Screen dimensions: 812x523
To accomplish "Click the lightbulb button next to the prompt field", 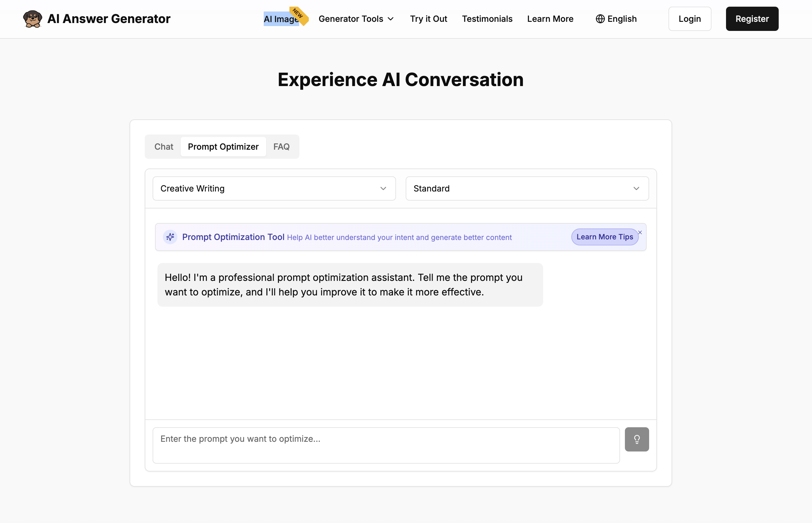I will pos(636,439).
